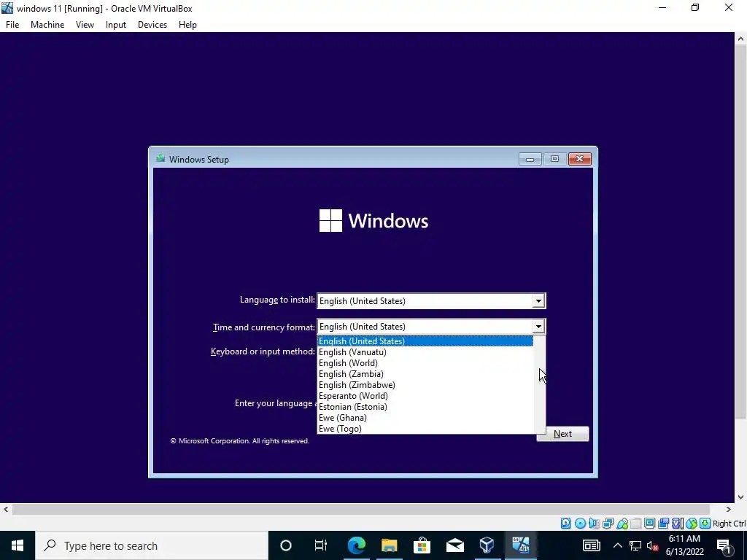Open the Input menu

(116, 25)
